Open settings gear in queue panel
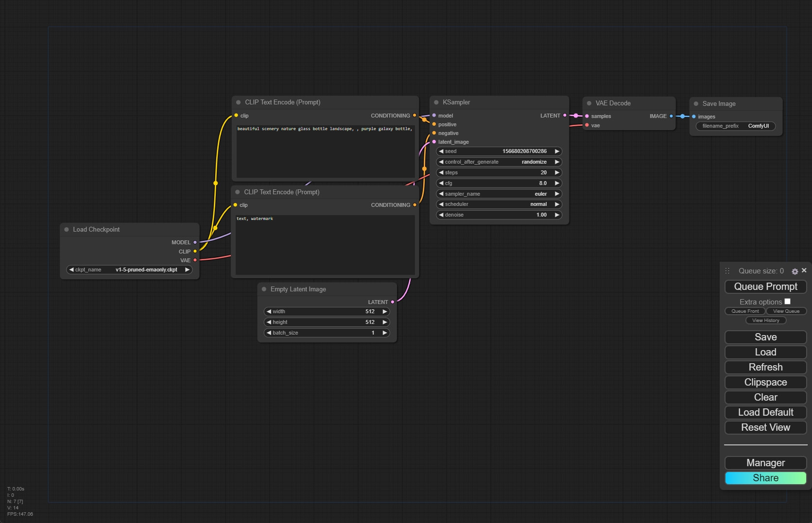This screenshot has height=523, width=812. coord(795,271)
